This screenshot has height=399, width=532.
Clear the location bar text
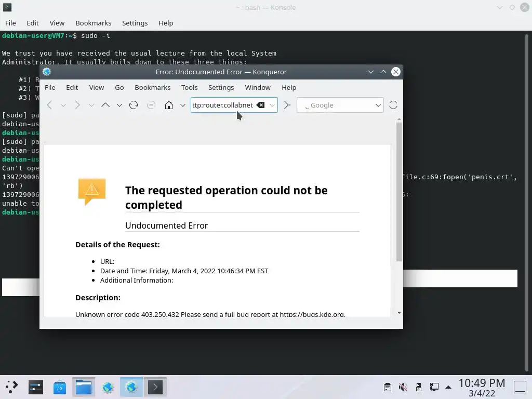(x=261, y=105)
